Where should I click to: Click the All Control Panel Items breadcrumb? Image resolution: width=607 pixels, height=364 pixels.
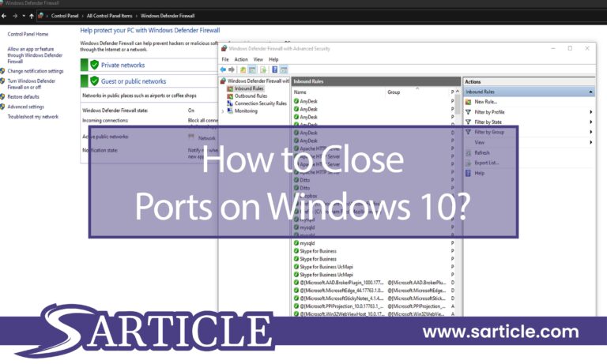tap(110, 16)
